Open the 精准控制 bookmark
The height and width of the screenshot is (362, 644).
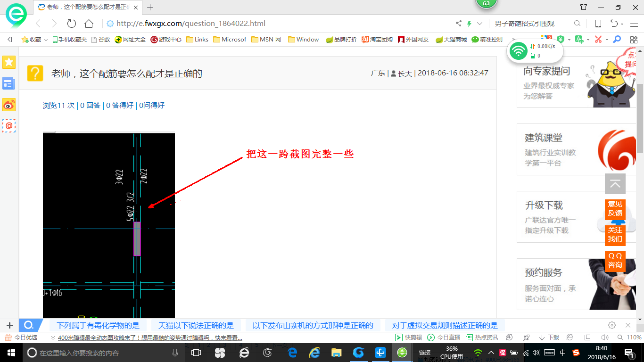tap(487, 40)
